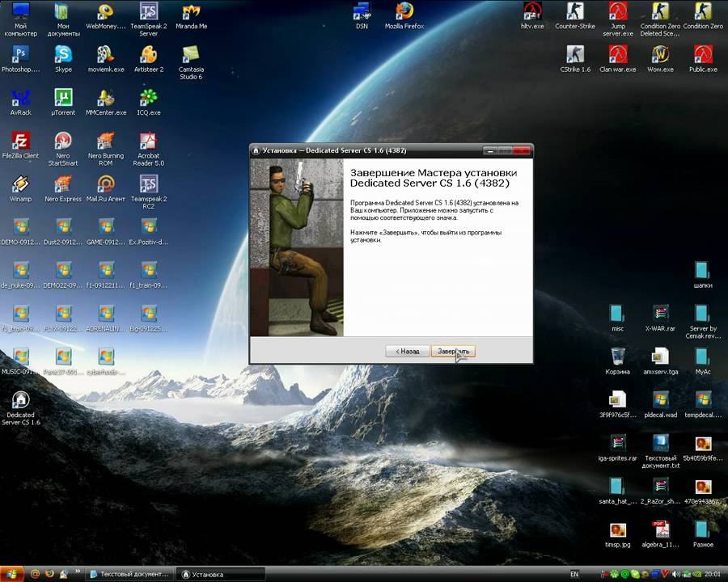Launch Firefox from quick launch bar

tap(49, 574)
